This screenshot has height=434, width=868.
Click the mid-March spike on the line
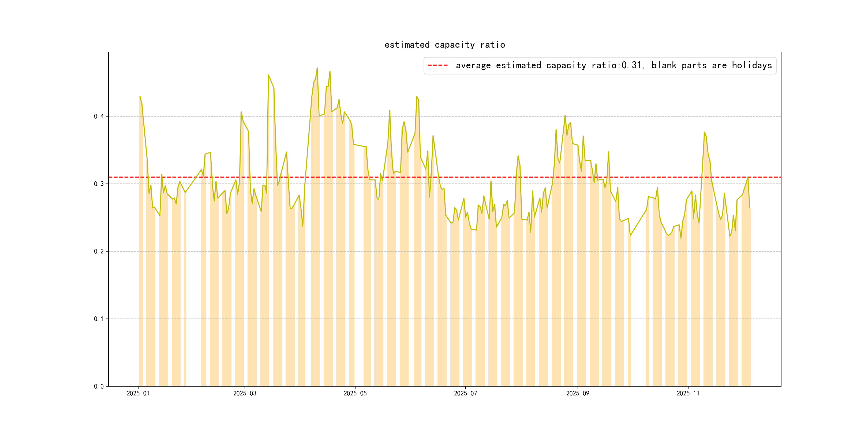(x=268, y=75)
